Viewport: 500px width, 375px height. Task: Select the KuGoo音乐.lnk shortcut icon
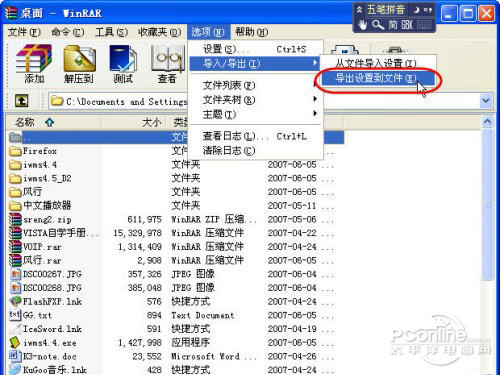pos(15,369)
